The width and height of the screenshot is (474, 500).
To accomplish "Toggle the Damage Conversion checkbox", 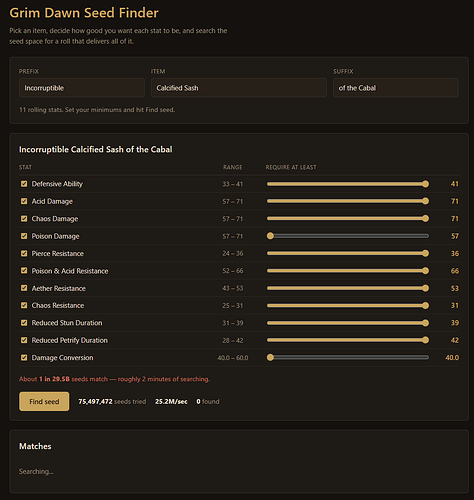I will 24,357.
